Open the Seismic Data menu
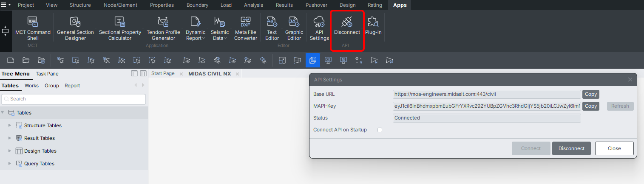 [x=220, y=28]
